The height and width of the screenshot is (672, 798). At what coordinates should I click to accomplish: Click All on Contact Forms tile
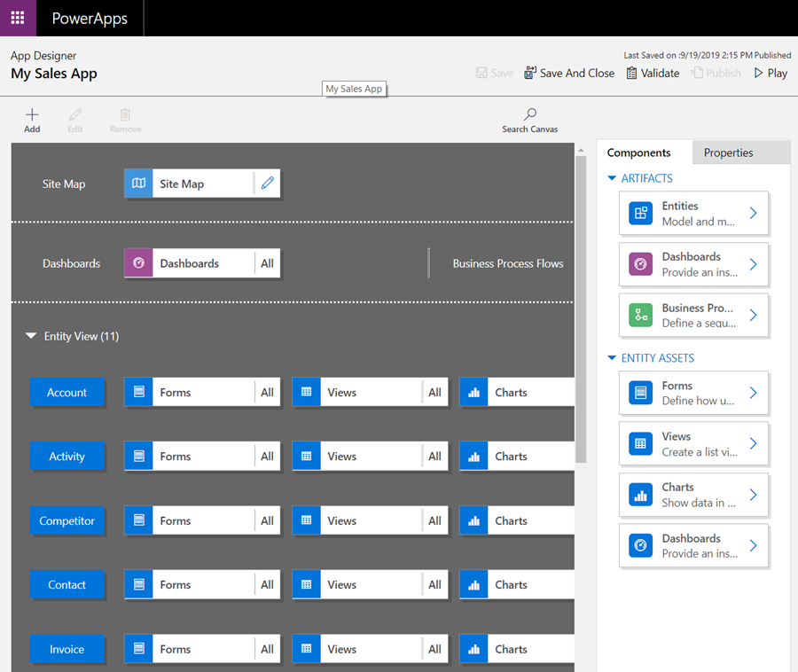click(x=267, y=584)
